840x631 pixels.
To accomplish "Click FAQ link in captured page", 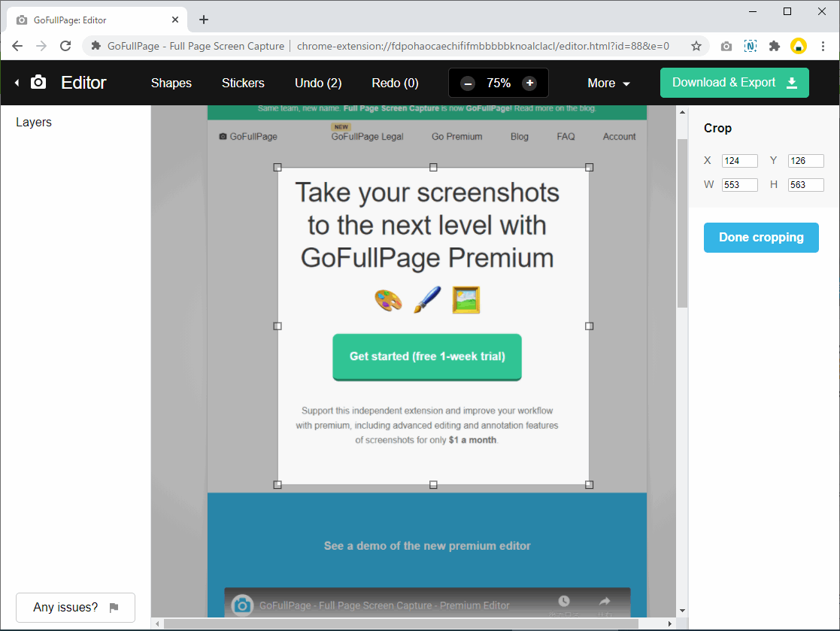I will coord(566,137).
